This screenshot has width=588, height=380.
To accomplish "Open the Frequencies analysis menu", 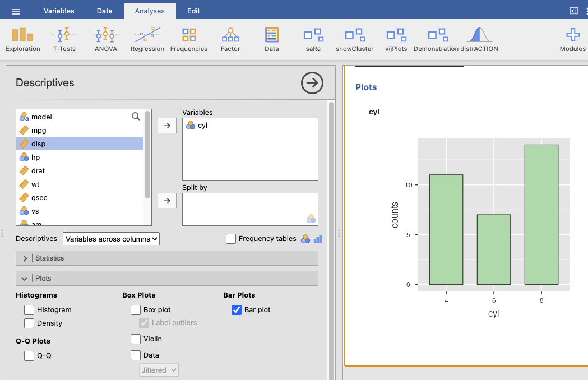I will (x=189, y=40).
